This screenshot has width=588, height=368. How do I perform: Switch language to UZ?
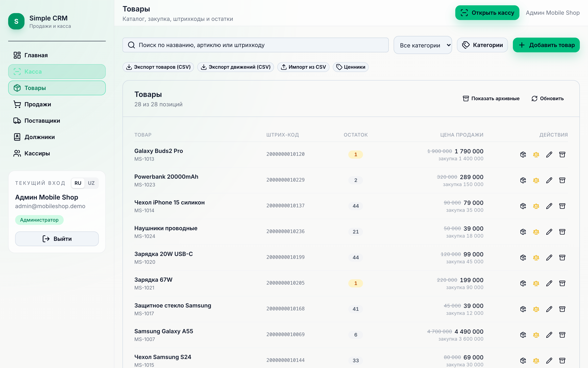(x=91, y=183)
